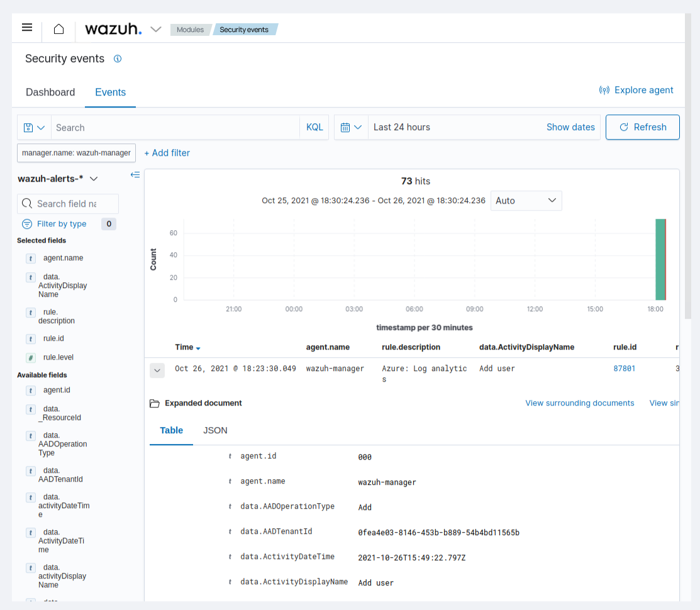
Task: Click the Explore agent link
Action: pos(636,90)
